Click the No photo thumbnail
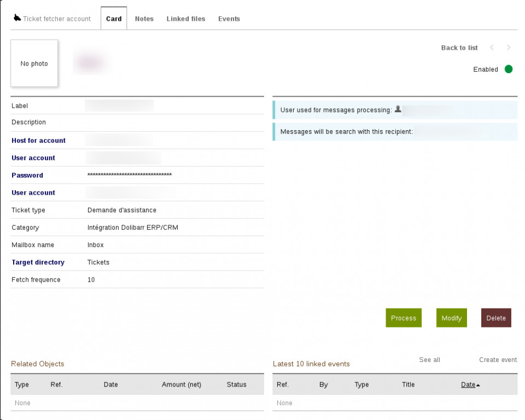This screenshot has width=525, height=420. click(34, 63)
